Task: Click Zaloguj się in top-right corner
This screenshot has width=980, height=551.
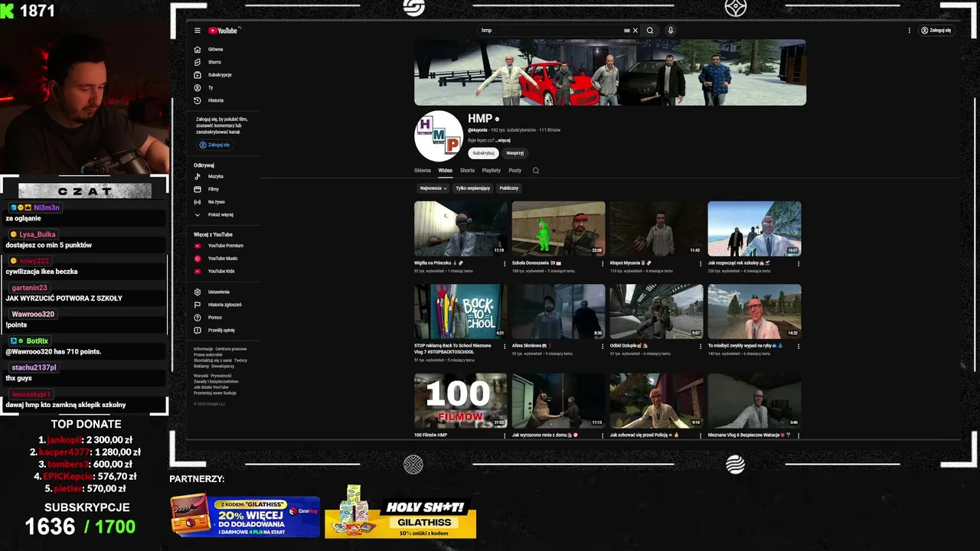Action: 936,31
